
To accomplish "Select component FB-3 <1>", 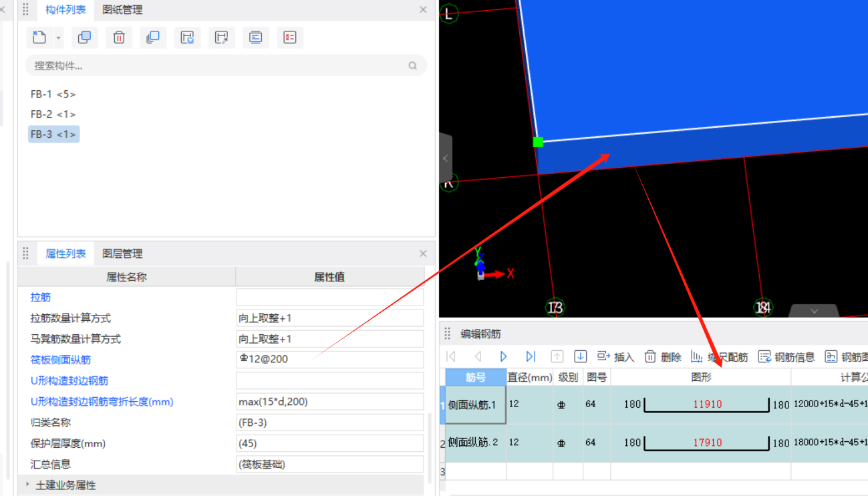I will [53, 134].
